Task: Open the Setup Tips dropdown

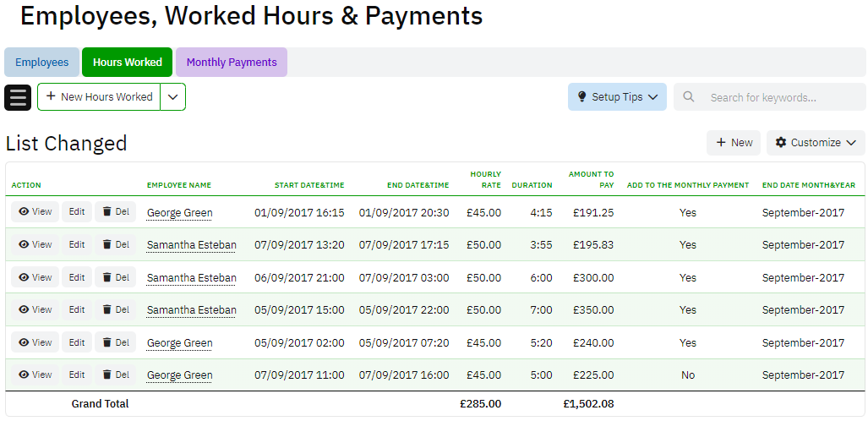Action: (617, 97)
